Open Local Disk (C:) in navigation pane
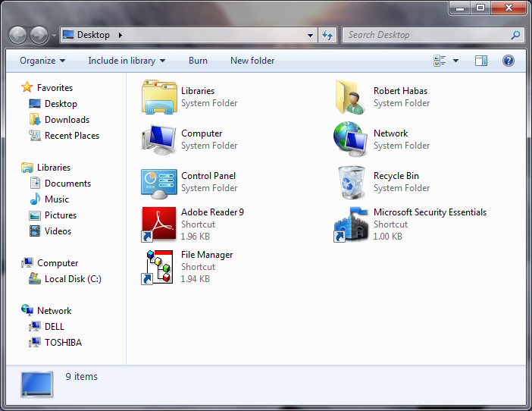 click(x=72, y=279)
